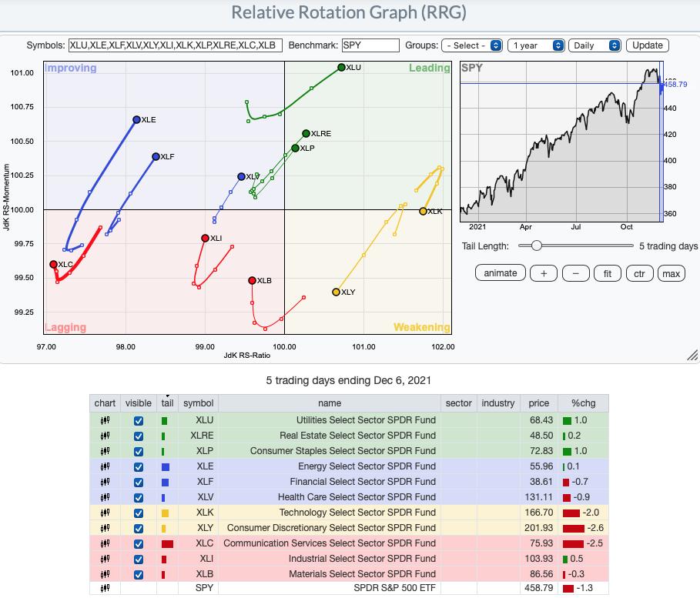Open the chart icon for XLF row
Screen dimensions: 700x598
pyautogui.click(x=105, y=482)
